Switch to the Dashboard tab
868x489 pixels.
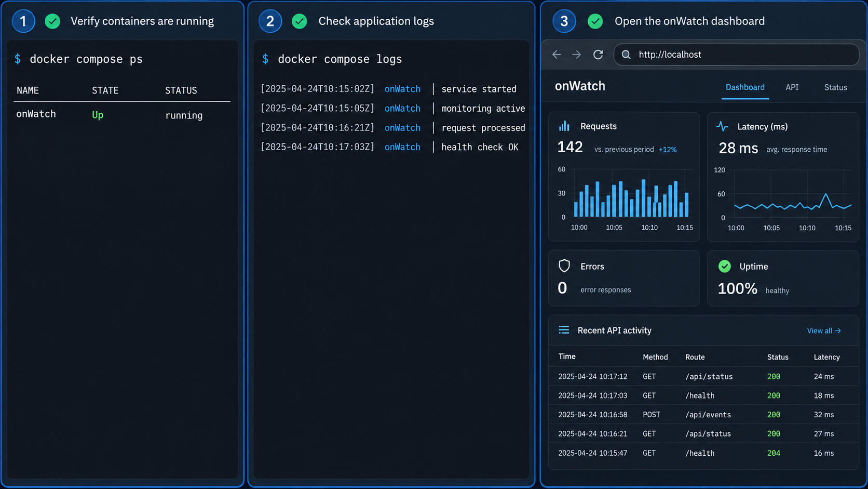pyautogui.click(x=745, y=87)
